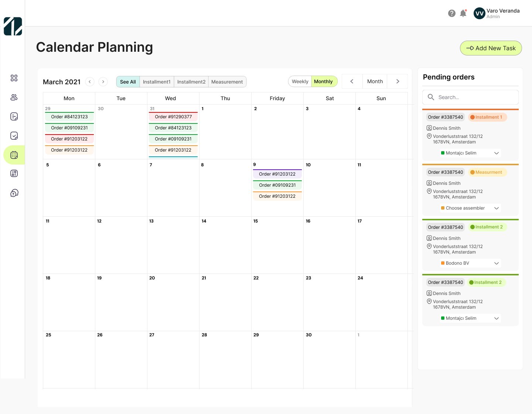Open the settings sliders sidebar icon

(x=14, y=173)
